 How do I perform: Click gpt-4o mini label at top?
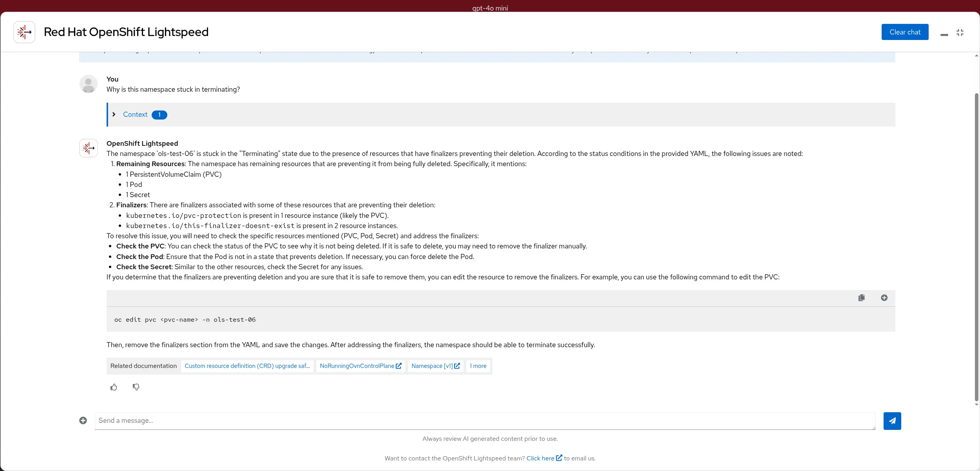pyautogui.click(x=490, y=8)
